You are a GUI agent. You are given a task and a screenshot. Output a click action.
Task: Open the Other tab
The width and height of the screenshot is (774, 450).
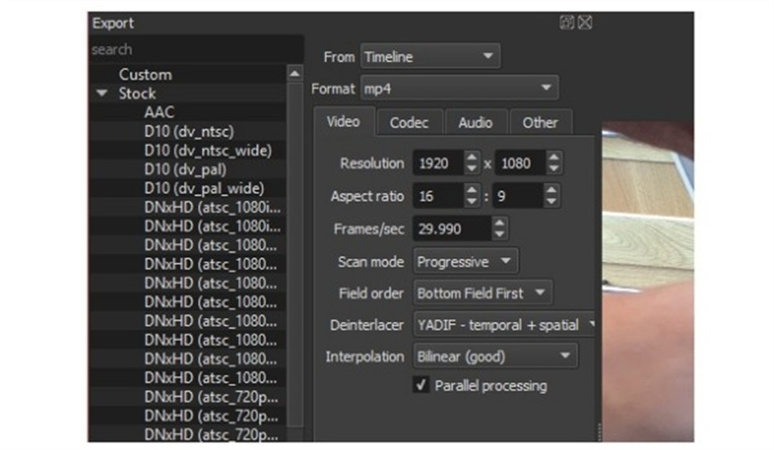[540, 122]
